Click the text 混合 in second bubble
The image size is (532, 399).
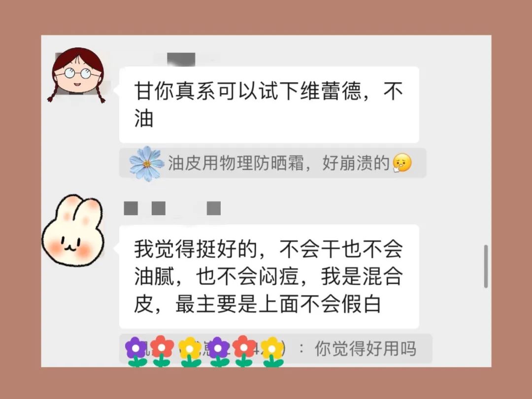[x=382, y=276]
